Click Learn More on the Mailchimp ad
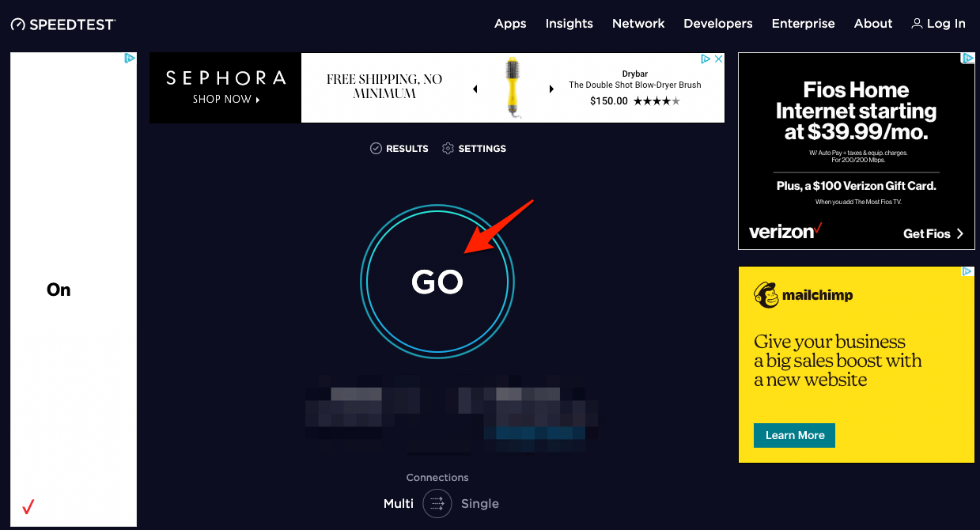The height and width of the screenshot is (530, 980). coord(794,435)
